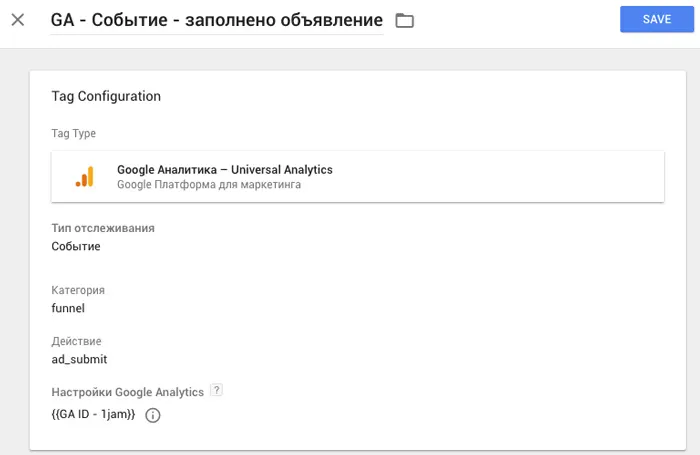Image resolution: width=700 pixels, height=455 pixels.
Task: Select the 'Google Аналитика – Universal Analytics' tag type
Action: coord(358,177)
